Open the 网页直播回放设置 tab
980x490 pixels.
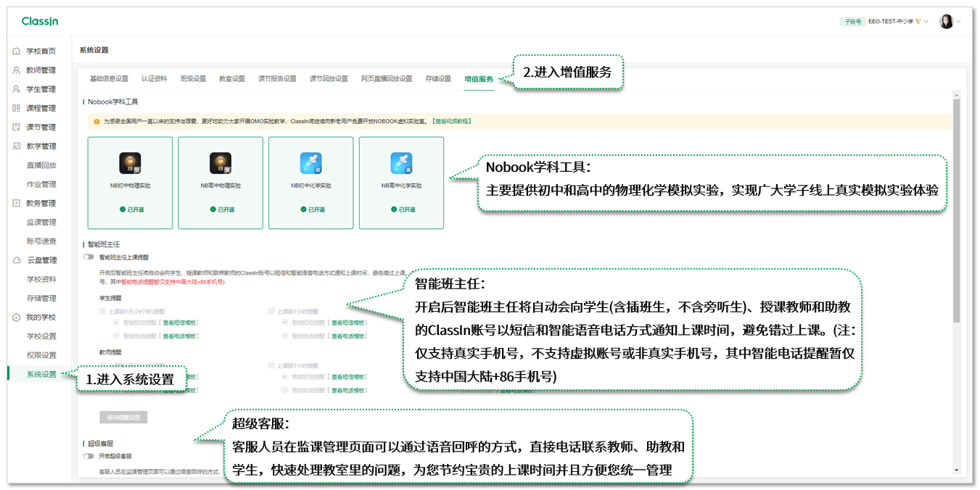pos(387,79)
